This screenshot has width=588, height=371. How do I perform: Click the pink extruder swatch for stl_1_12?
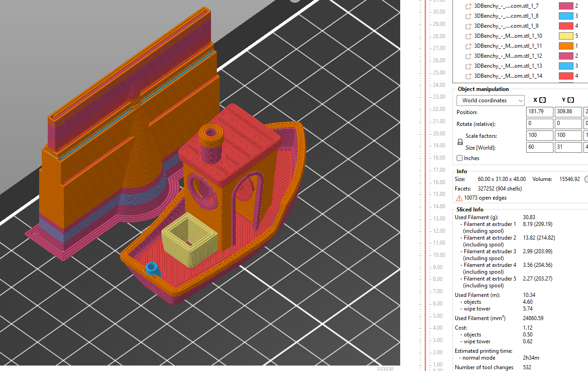click(566, 56)
